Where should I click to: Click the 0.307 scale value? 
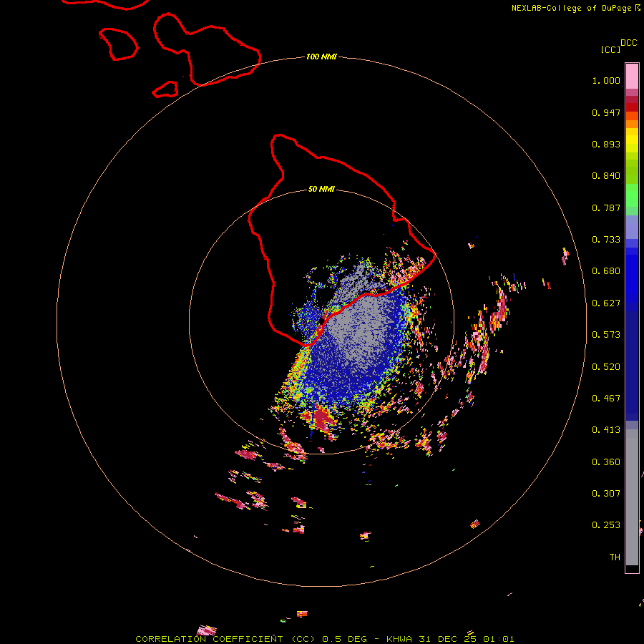click(606, 494)
